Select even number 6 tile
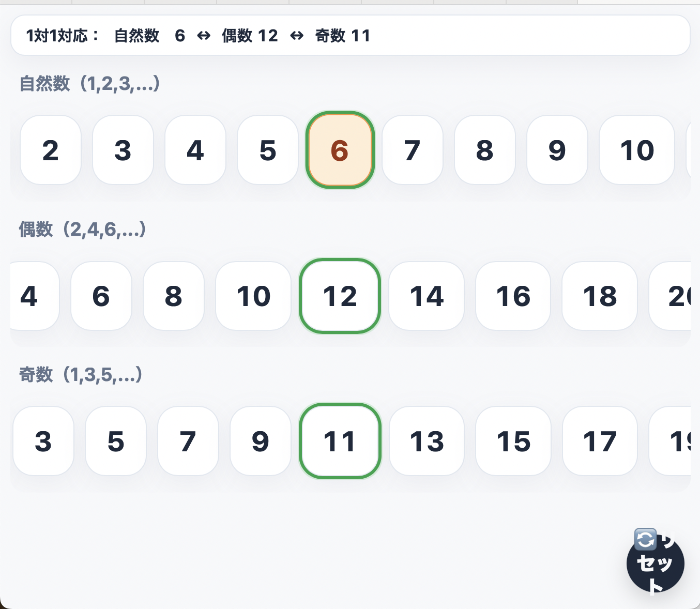The image size is (700, 609). pyautogui.click(x=101, y=296)
